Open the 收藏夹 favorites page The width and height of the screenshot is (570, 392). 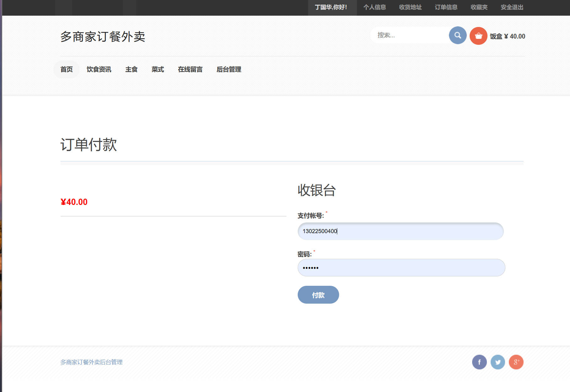(478, 7)
